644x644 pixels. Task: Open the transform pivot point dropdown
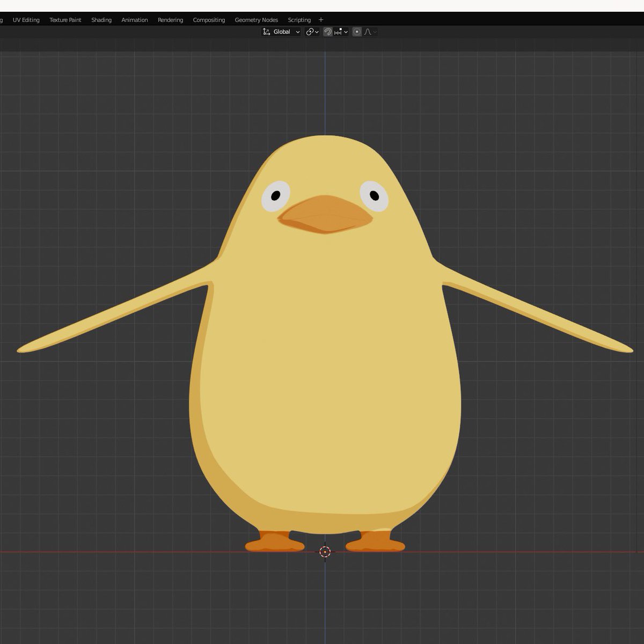317,32
